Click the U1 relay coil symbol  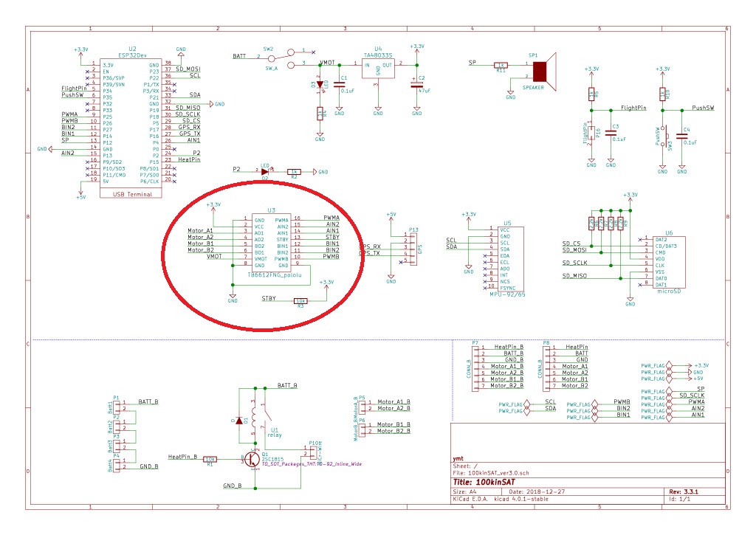[x=254, y=417]
